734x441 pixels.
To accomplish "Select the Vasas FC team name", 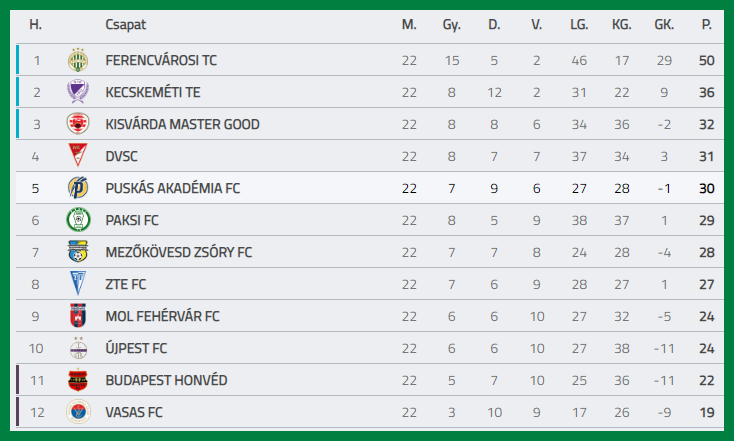I will (x=134, y=412).
